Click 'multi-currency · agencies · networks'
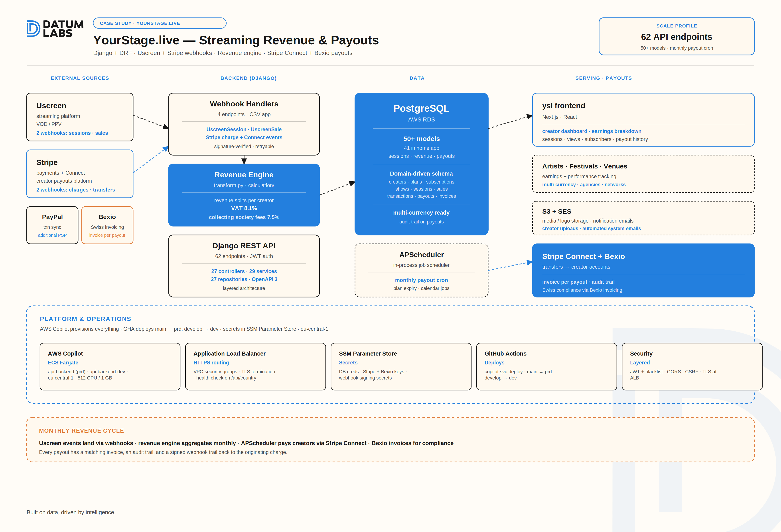 (584, 185)
